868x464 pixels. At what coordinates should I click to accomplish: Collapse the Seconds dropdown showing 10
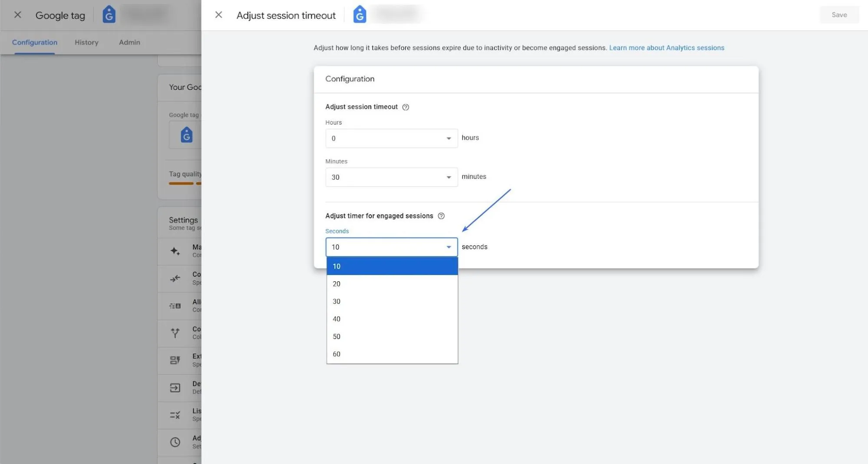pyautogui.click(x=391, y=247)
